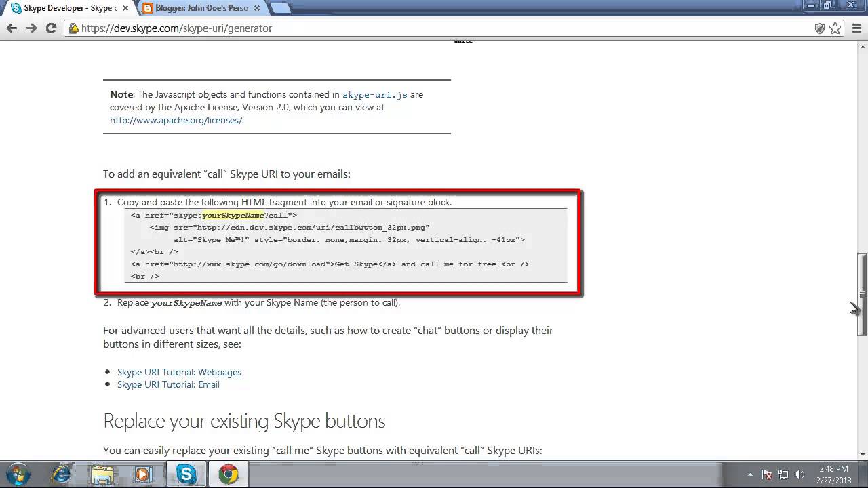The width and height of the screenshot is (868, 488).
Task: Click the alt="Skype Me" style code line
Action: pyautogui.click(x=349, y=239)
